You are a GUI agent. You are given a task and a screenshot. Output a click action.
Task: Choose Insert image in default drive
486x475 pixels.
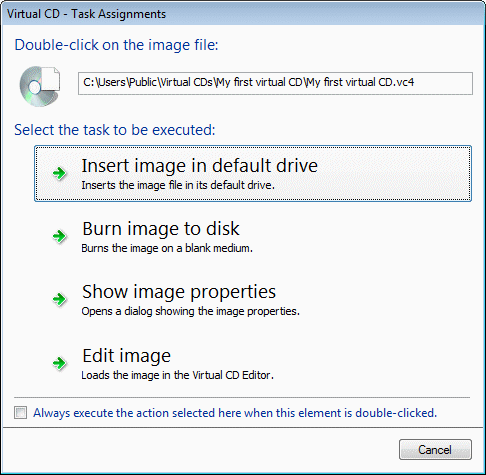click(253, 173)
